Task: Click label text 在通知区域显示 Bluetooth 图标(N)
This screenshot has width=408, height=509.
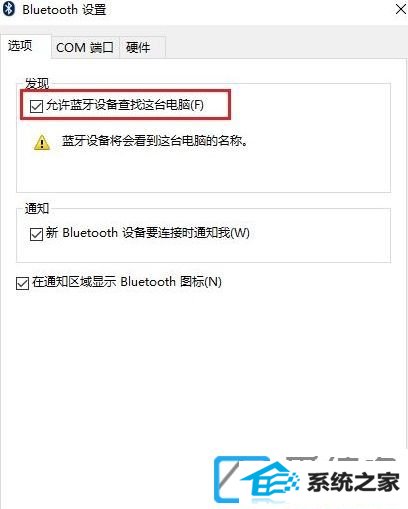Action: click(127, 282)
